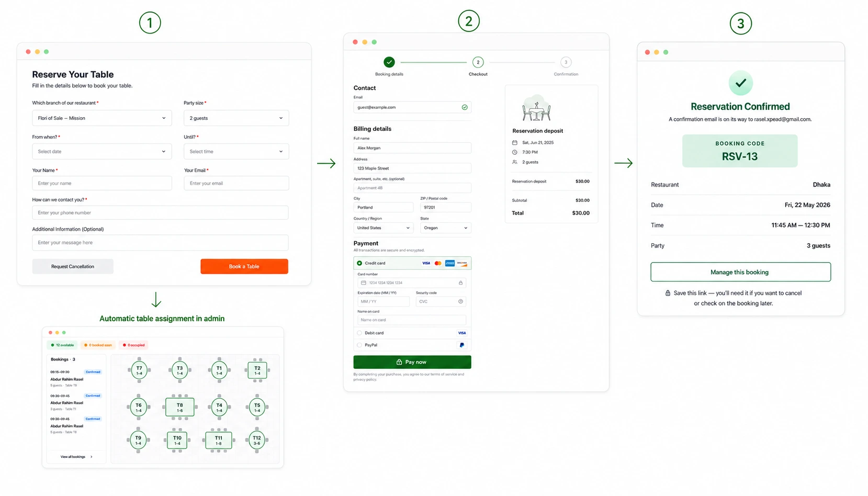Image resolution: width=868 pixels, height=496 pixels.
Task: Open the Party size dropdown
Action: pos(236,118)
